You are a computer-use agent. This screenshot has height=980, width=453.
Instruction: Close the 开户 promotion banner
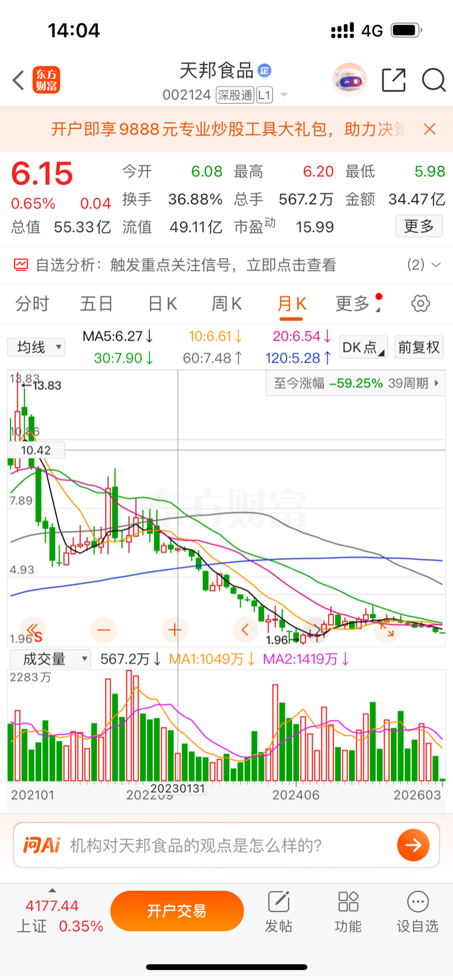(x=430, y=129)
